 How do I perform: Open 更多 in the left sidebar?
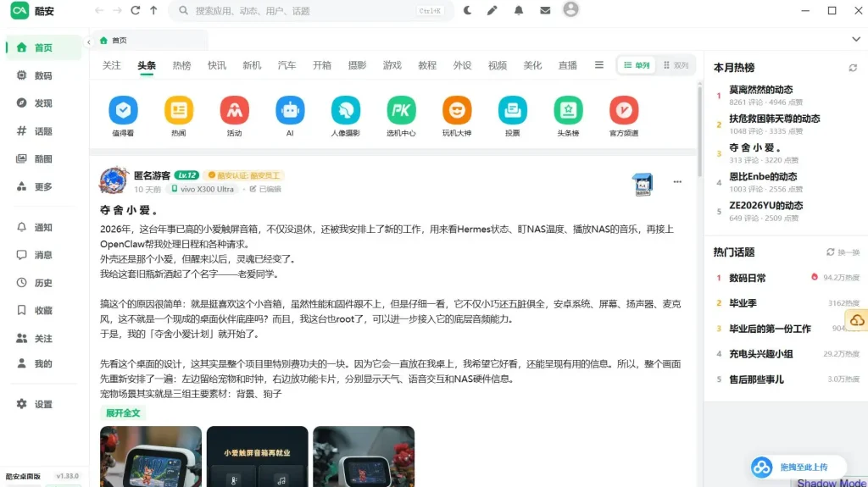click(x=43, y=186)
